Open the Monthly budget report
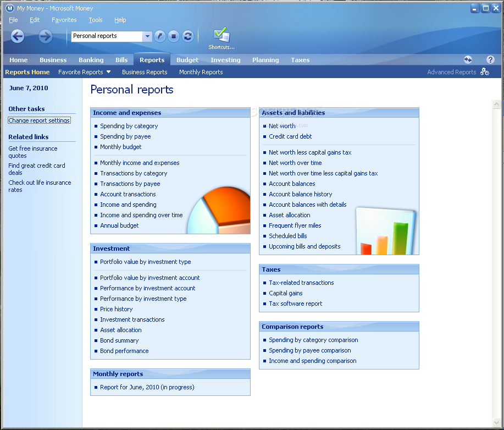 (120, 147)
